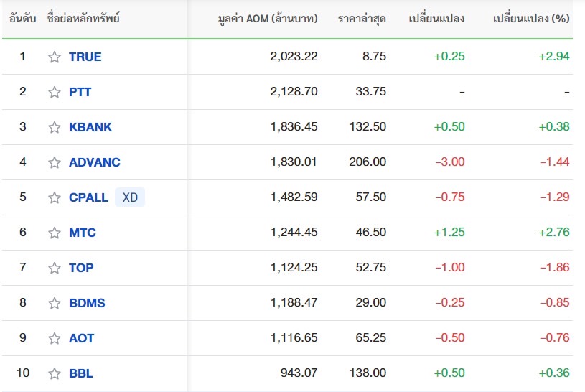Click the star next to MTC
The image size is (585, 392).
(55, 233)
